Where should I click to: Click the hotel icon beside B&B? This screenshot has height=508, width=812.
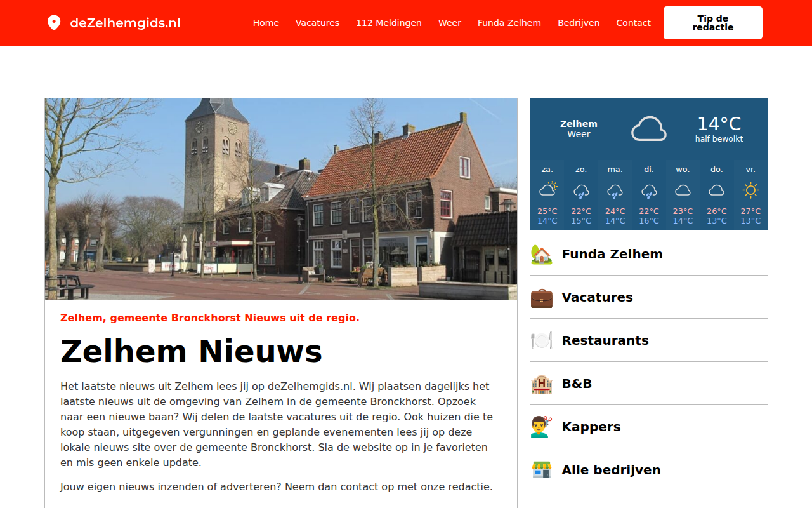pyautogui.click(x=541, y=384)
